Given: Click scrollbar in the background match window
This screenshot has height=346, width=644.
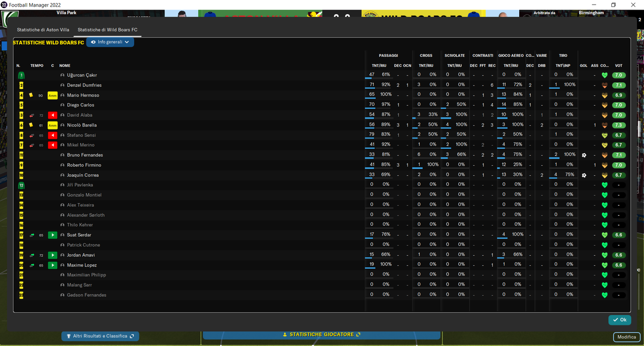Looking at the screenshot, I should pyautogui.click(x=638, y=128).
